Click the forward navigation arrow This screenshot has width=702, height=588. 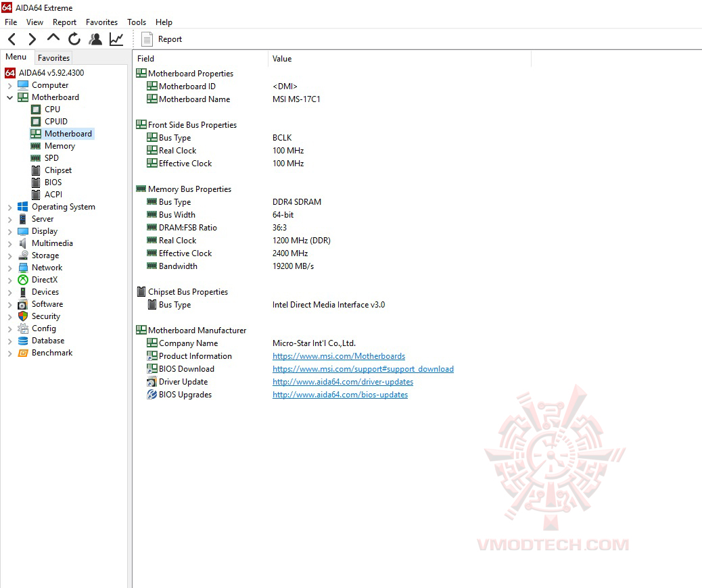point(31,39)
